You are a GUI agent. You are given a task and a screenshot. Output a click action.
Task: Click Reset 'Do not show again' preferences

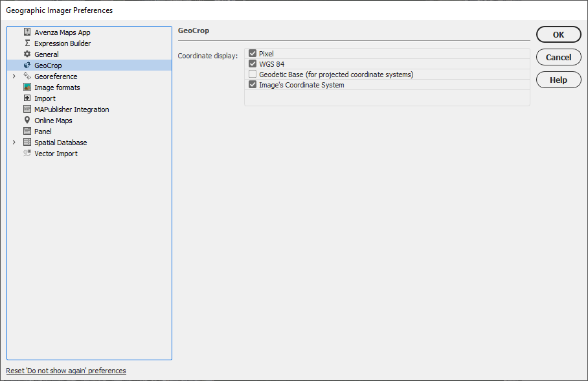(66, 371)
